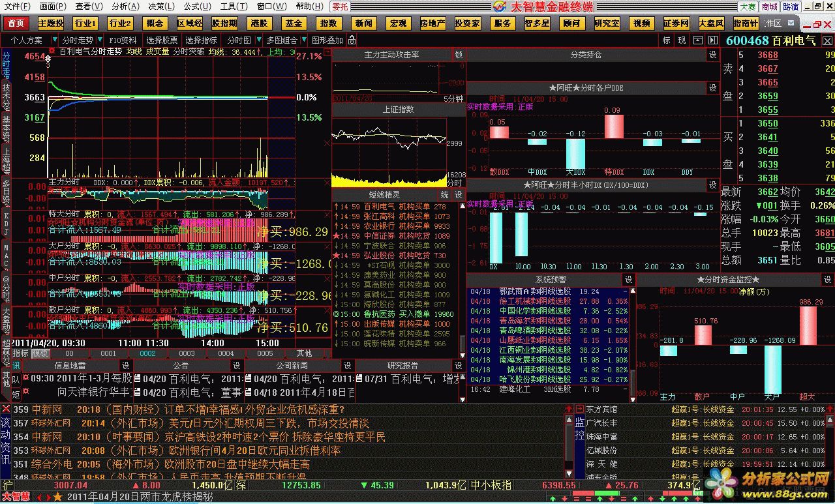Image resolution: width=835 pixels, height=504 pixels.
Task: Open the 主题投 toolbar button
Action: pos(51,23)
